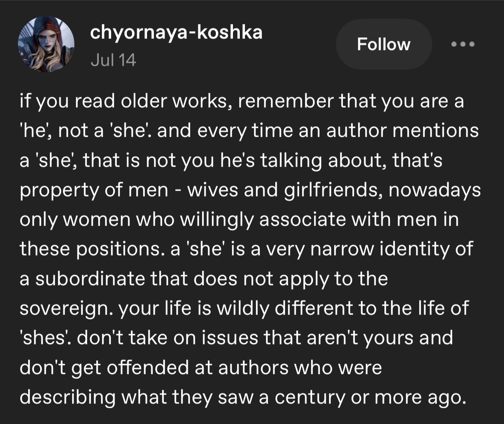This screenshot has width=504, height=424.
Task: Click the word 'nowadays' in the post text
Action: coord(435,190)
